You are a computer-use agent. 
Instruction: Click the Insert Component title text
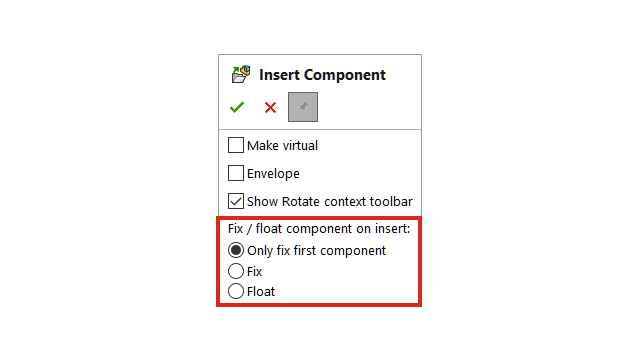322,75
